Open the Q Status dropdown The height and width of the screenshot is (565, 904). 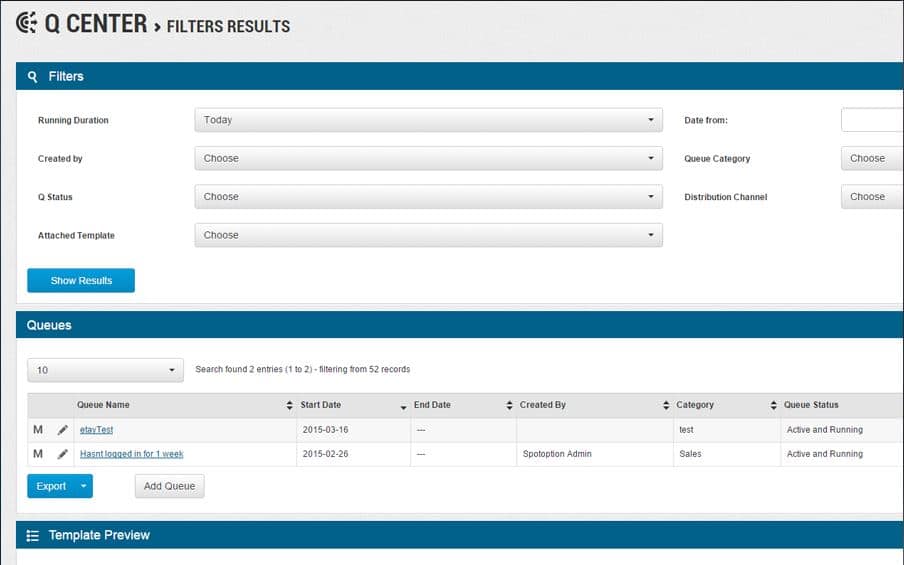428,197
